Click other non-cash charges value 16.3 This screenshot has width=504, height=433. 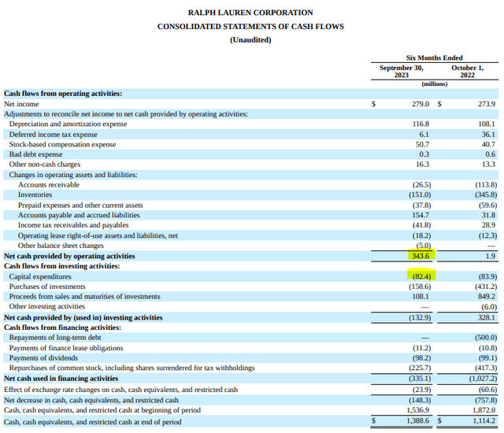[422, 164]
